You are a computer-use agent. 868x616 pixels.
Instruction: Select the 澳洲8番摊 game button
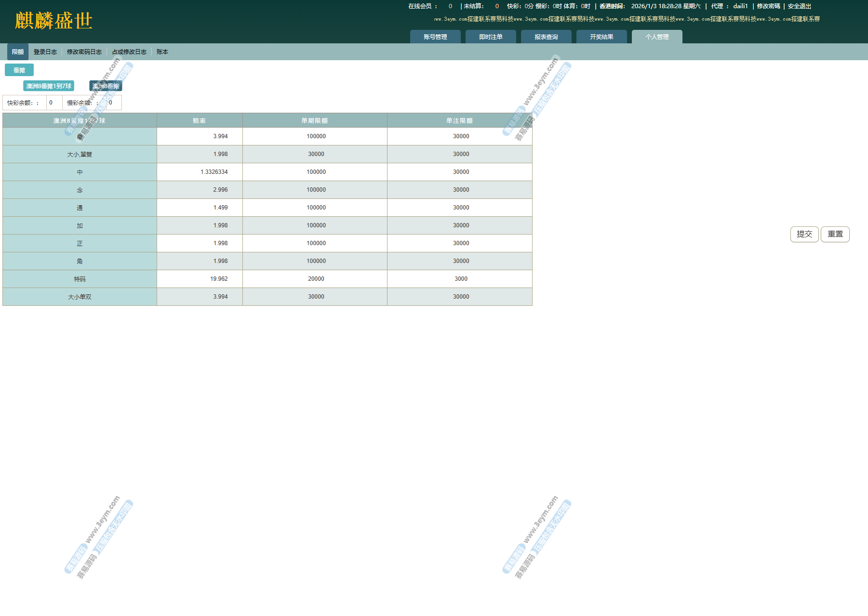click(x=106, y=86)
